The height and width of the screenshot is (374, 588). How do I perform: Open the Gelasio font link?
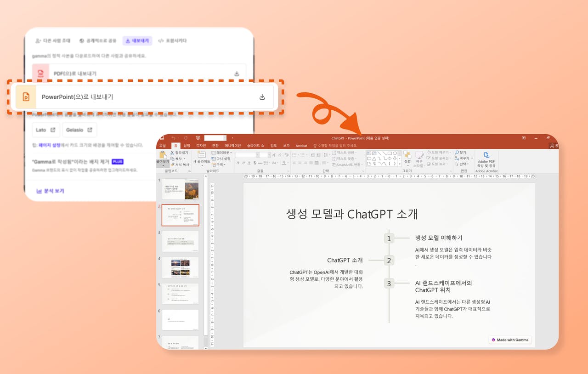pyautogui.click(x=79, y=130)
